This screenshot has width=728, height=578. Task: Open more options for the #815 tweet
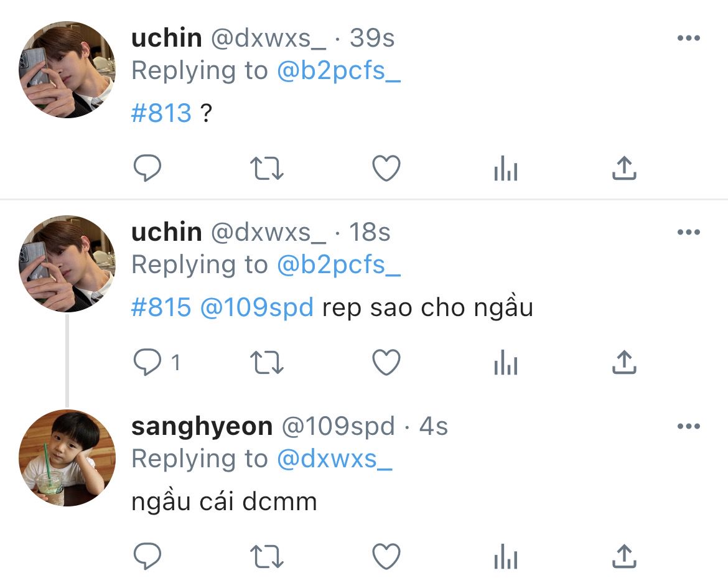688,233
